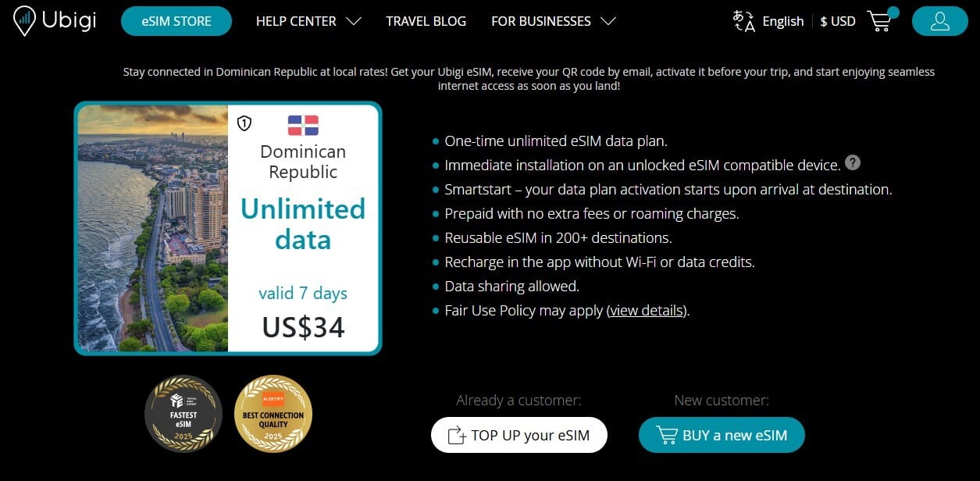Select English language option
The width and height of the screenshot is (980, 481).
[782, 21]
